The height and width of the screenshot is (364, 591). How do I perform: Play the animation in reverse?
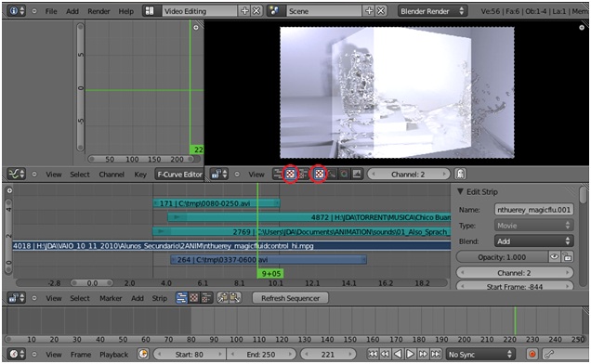coord(398,354)
